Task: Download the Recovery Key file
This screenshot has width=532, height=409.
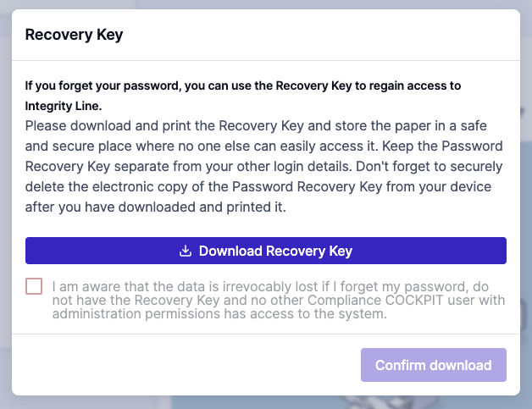Action: 266,251
